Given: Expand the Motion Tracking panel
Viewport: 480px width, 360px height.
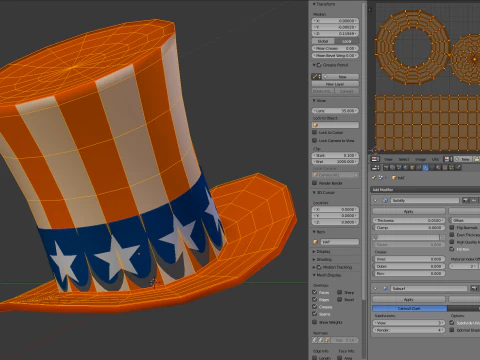Looking at the screenshot, I should 314,267.
